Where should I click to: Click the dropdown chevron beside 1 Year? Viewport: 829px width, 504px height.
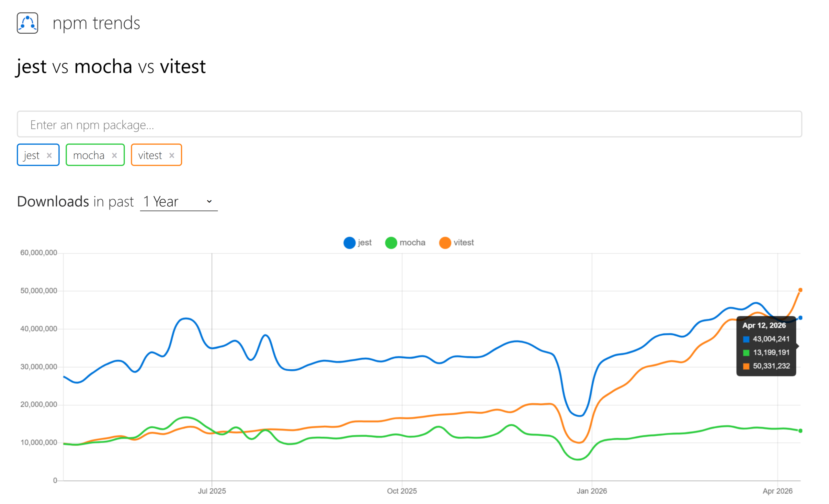click(x=209, y=202)
